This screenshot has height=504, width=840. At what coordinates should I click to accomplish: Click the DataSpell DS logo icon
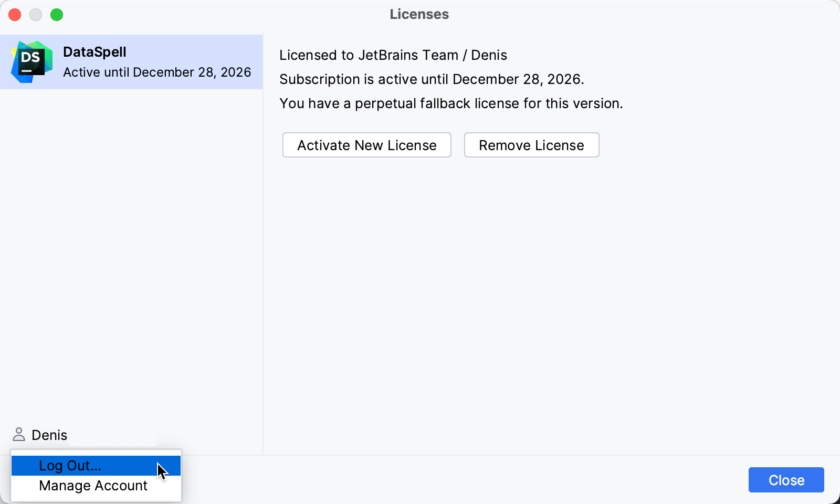[x=31, y=62]
